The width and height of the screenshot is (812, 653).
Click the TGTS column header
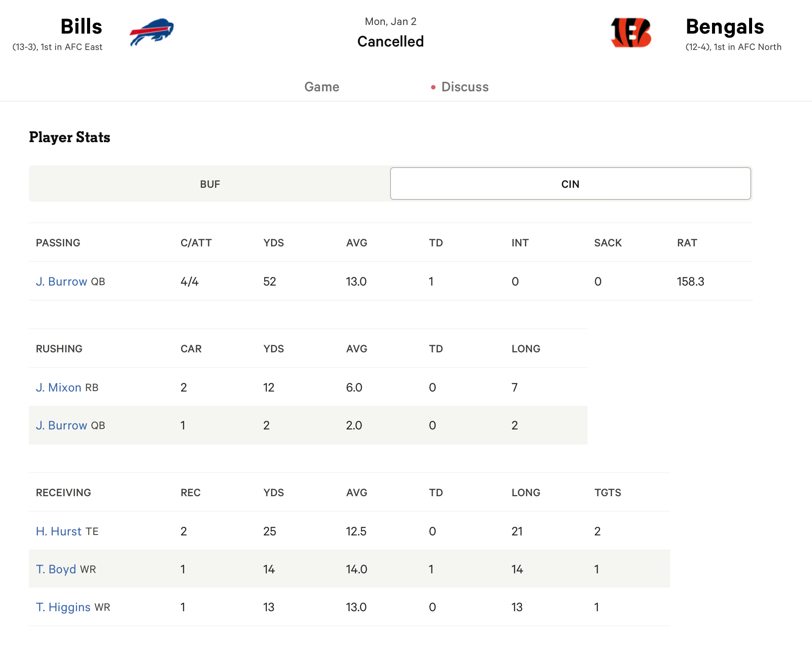tap(607, 493)
